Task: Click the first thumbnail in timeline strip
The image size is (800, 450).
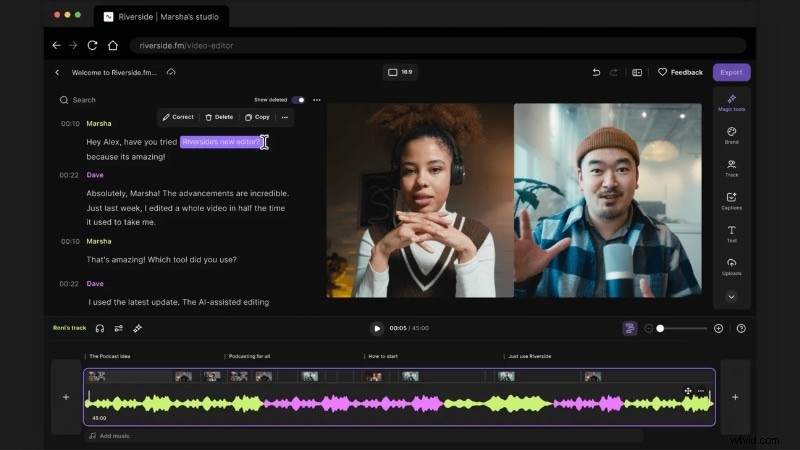Action: tap(96, 377)
